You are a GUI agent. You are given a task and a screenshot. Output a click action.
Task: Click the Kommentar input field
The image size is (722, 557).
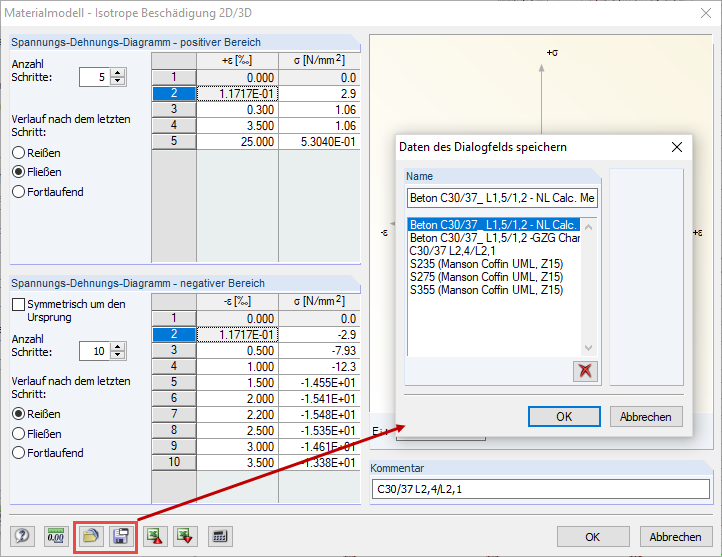coord(540,489)
